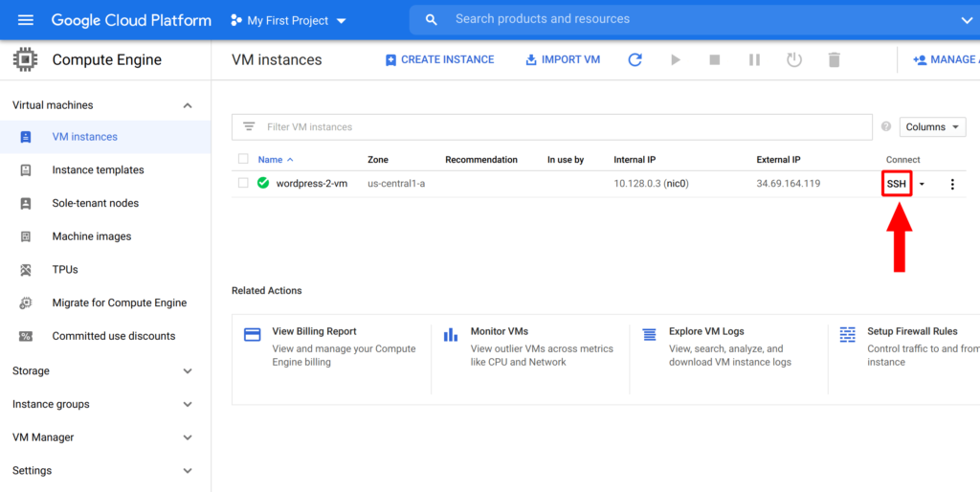This screenshot has width=980, height=492.
Task: Click the Committed use discounts percent icon
Action: (x=26, y=336)
